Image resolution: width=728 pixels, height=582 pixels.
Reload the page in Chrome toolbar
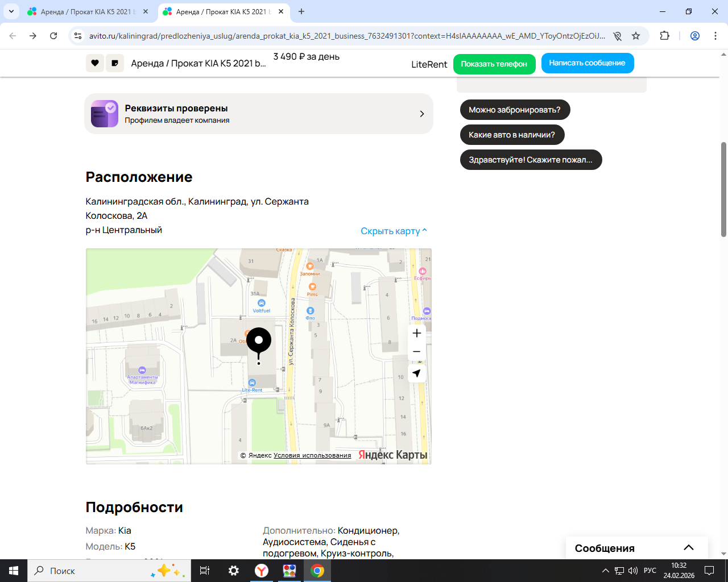(x=53, y=36)
